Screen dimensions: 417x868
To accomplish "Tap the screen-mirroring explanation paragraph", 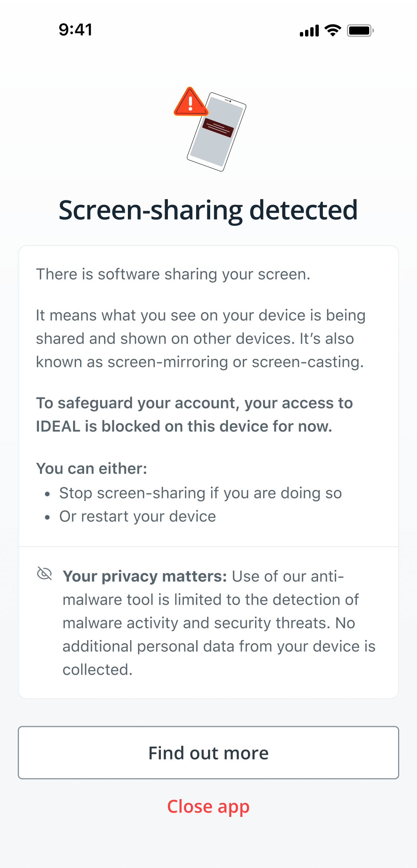I will point(201,338).
